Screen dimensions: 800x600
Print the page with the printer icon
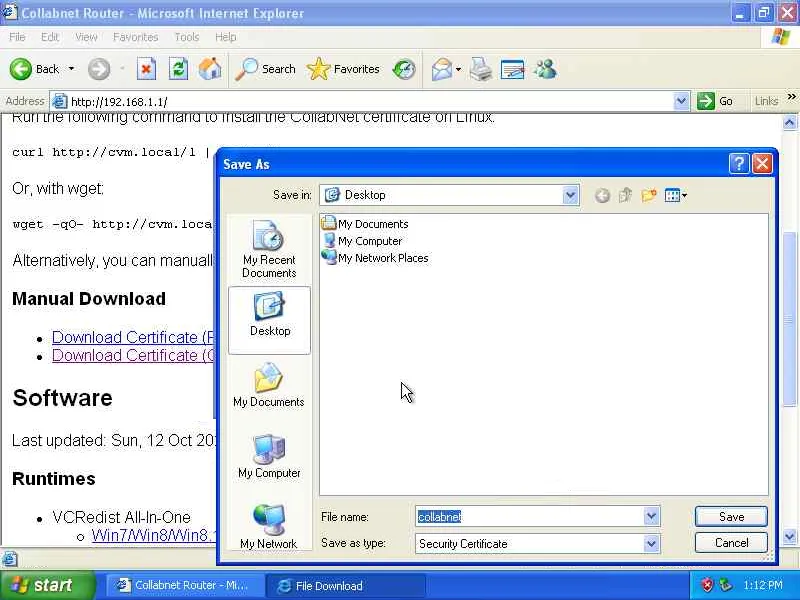481,69
